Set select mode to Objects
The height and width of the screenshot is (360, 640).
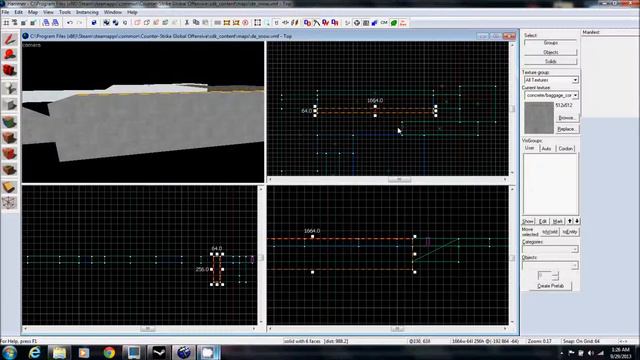[x=551, y=52]
